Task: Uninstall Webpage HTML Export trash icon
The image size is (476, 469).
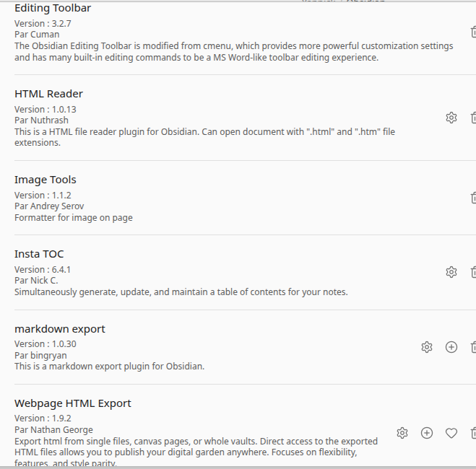Action: pos(472,433)
